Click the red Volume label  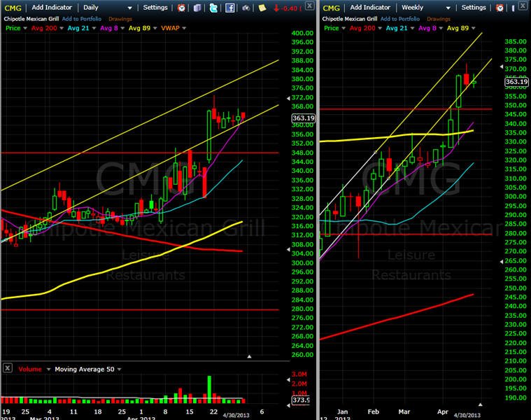click(x=30, y=369)
